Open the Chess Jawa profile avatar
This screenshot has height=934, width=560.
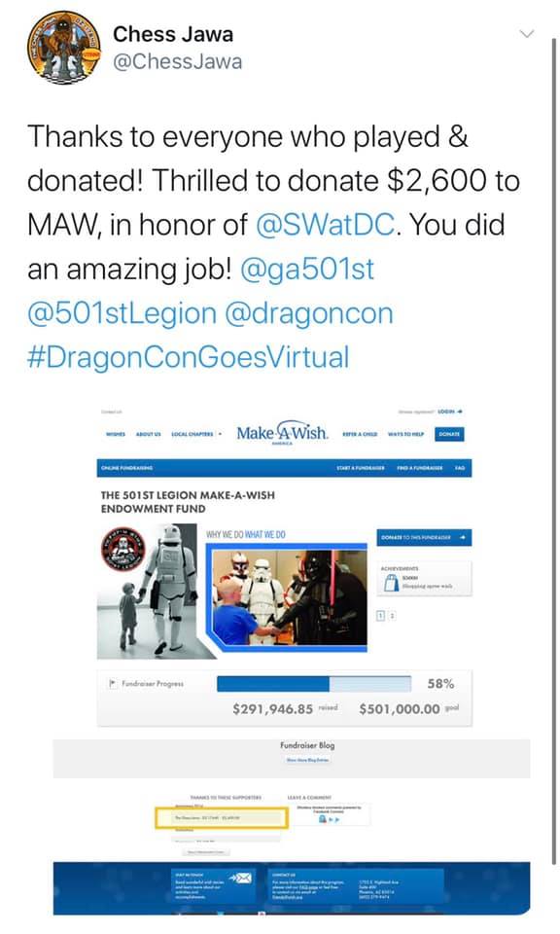point(63,48)
